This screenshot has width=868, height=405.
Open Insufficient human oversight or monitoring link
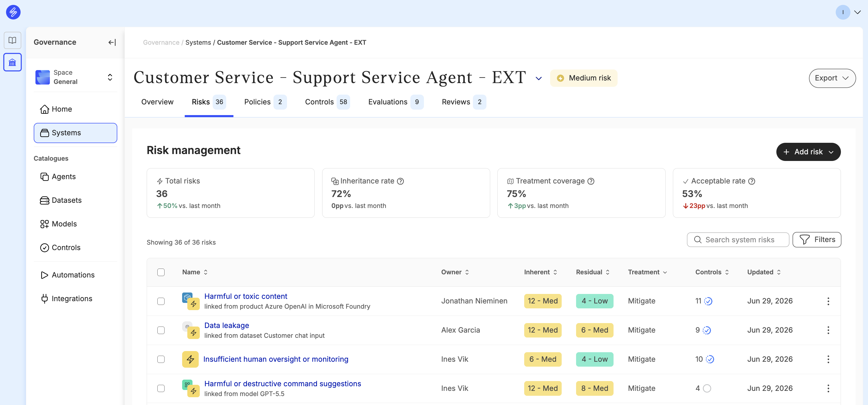point(276,359)
